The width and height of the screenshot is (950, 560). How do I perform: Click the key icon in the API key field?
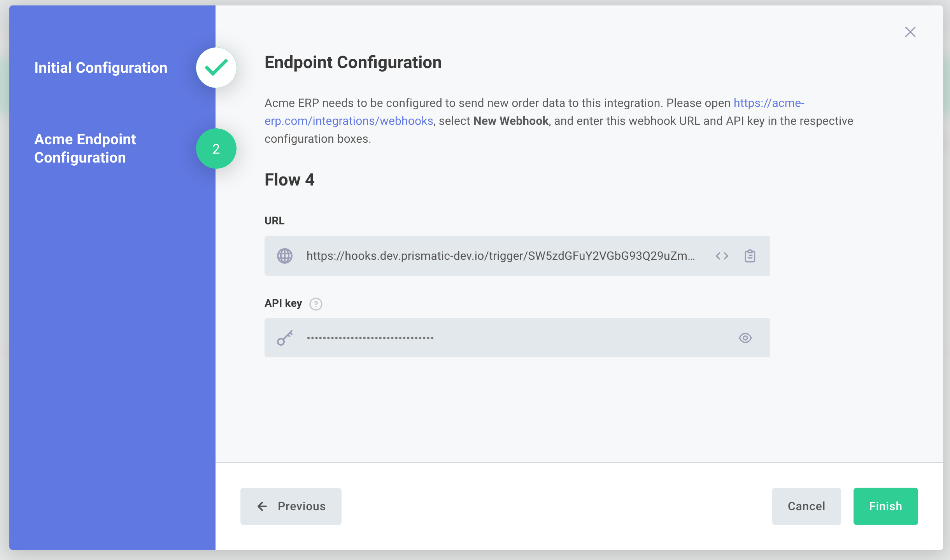(x=284, y=338)
